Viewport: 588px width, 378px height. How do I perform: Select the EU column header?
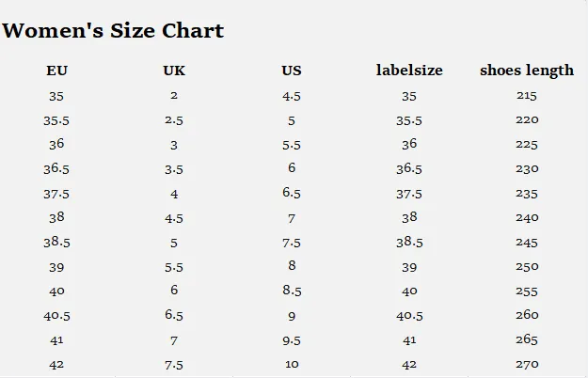(56, 71)
